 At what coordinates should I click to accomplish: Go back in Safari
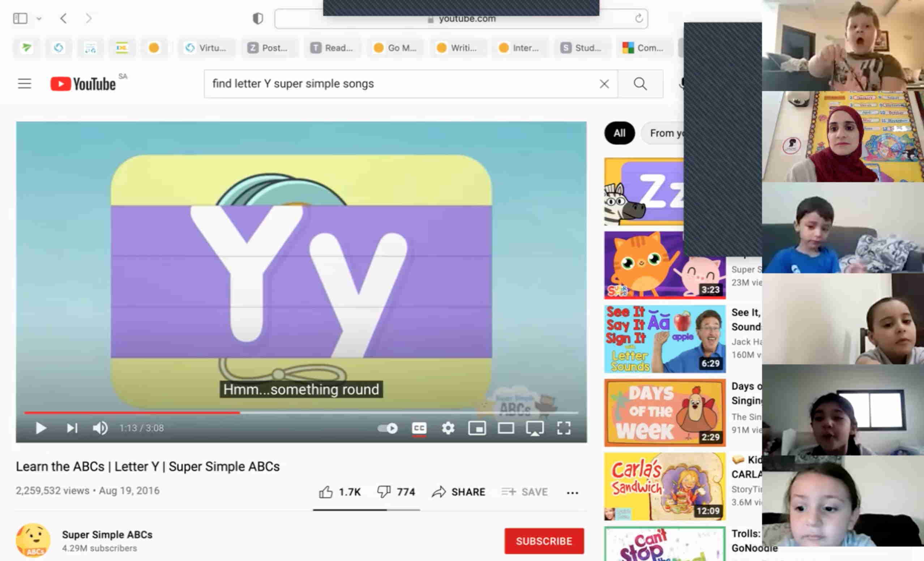63,18
